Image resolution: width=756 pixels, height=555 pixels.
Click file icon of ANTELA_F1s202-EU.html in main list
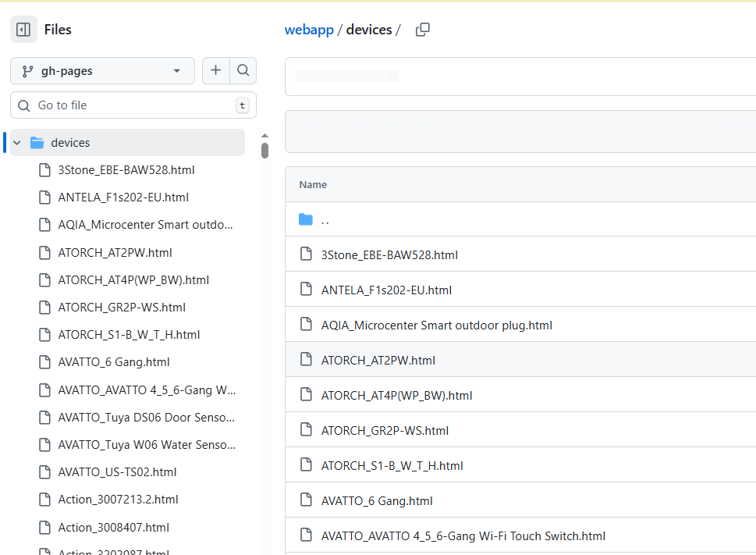[x=306, y=289]
